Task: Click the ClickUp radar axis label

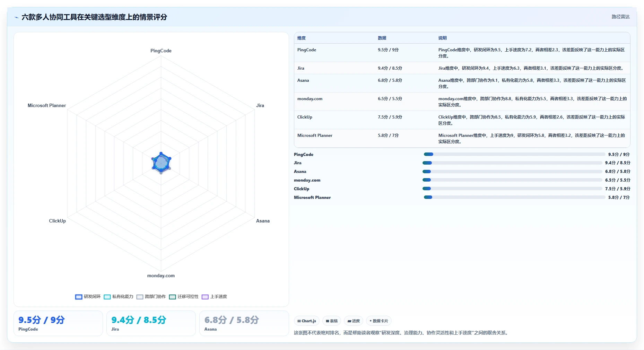Action: (57, 221)
